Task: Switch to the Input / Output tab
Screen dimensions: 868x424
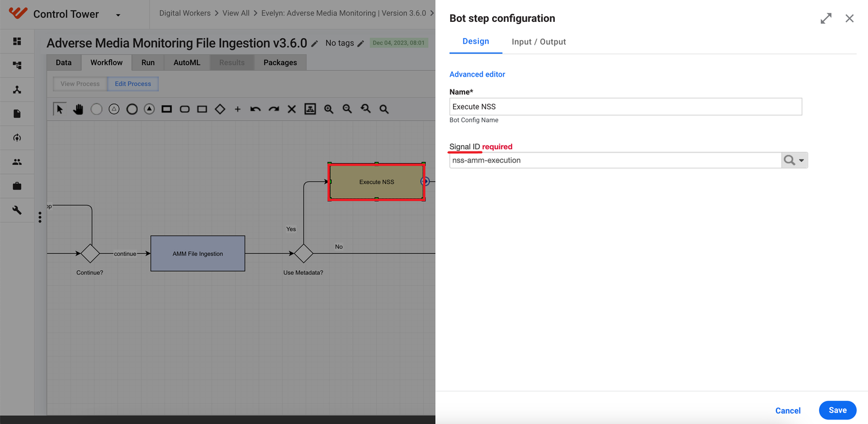Action: (x=539, y=42)
